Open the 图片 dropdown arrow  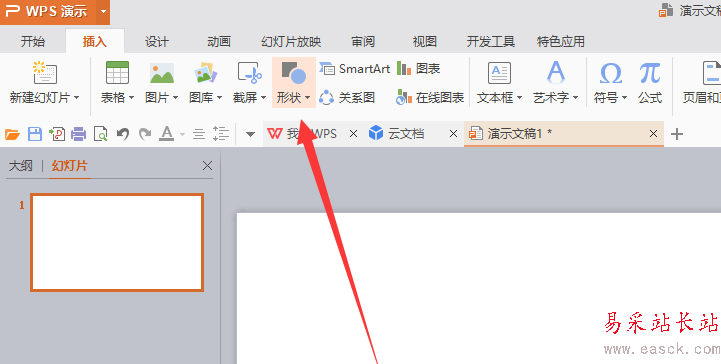click(176, 97)
